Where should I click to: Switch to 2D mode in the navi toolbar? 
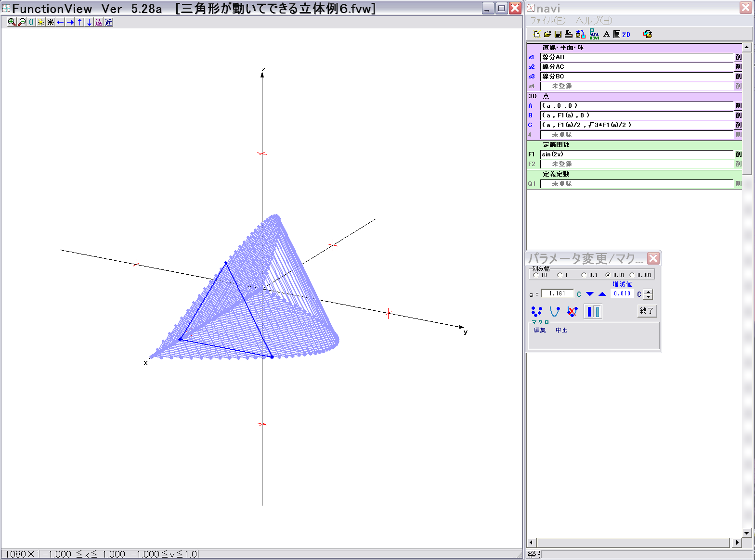(x=626, y=34)
